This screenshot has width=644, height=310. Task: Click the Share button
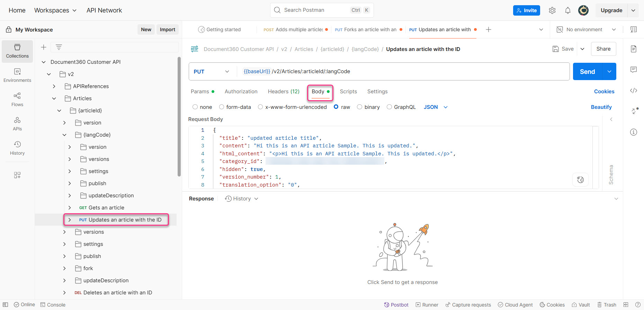(x=603, y=49)
